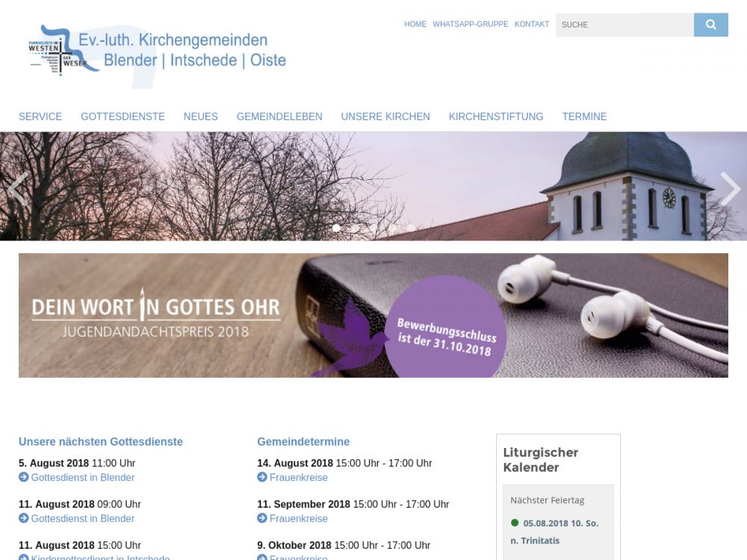Expand the Service menu

(x=40, y=116)
